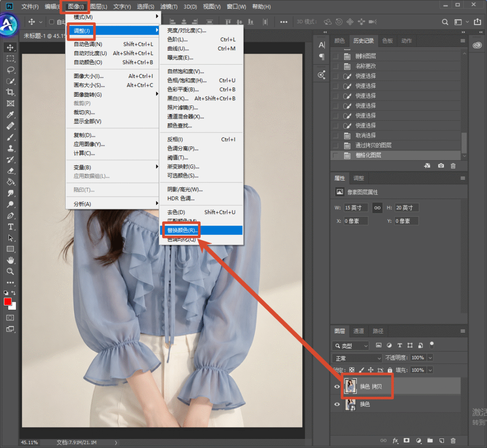Image resolution: width=487 pixels, height=448 pixels.
Task: Toggle Auto-Select checkbox in options bar
Action: click(51, 22)
